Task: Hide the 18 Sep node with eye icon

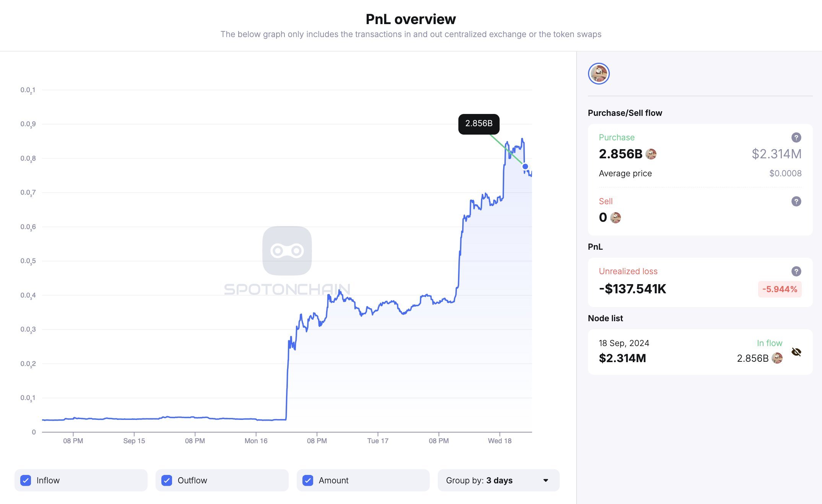Action: click(796, 352)
